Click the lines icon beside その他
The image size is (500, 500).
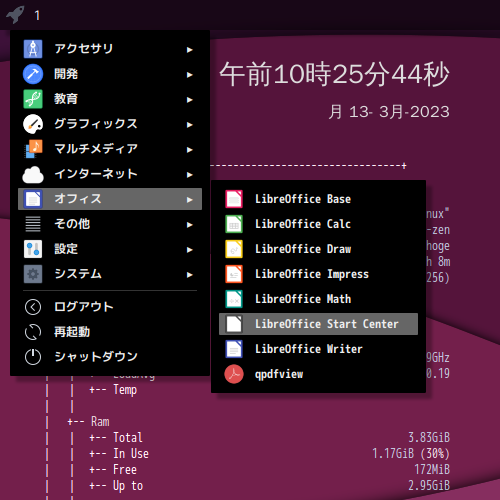pyautogui.click(x=33, y=224)
